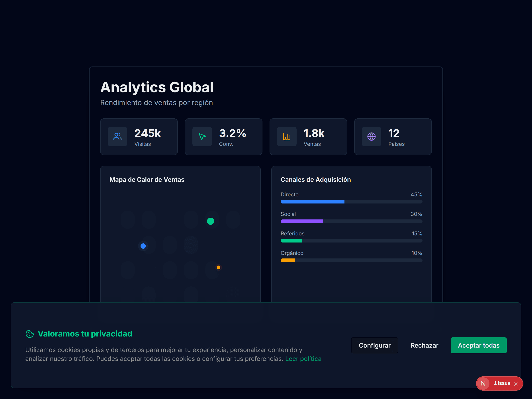
Task: Click the Rechazar button
Action: click(424, 345)
